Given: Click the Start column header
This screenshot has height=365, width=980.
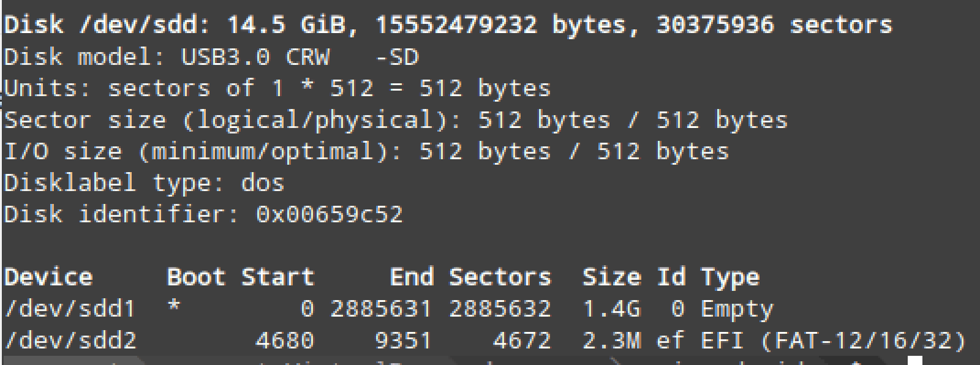Looking at the screenshot, I should pyautogui.click(x=277, y=277).
